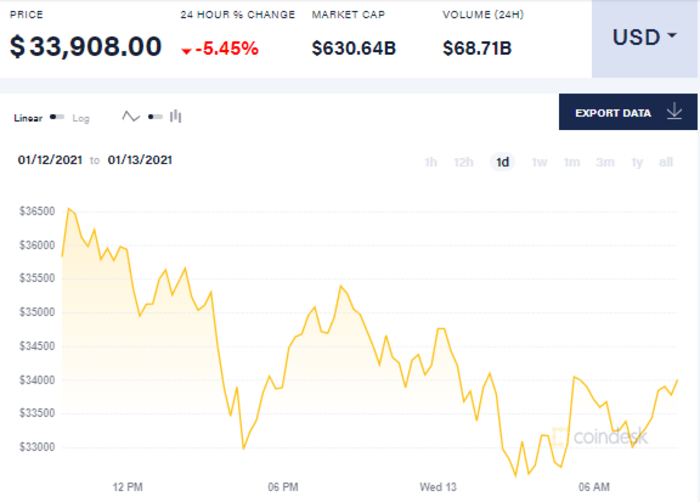Toggle the line/candlestick chart switch
The image size is (700, 502).
tap(154, 117)
